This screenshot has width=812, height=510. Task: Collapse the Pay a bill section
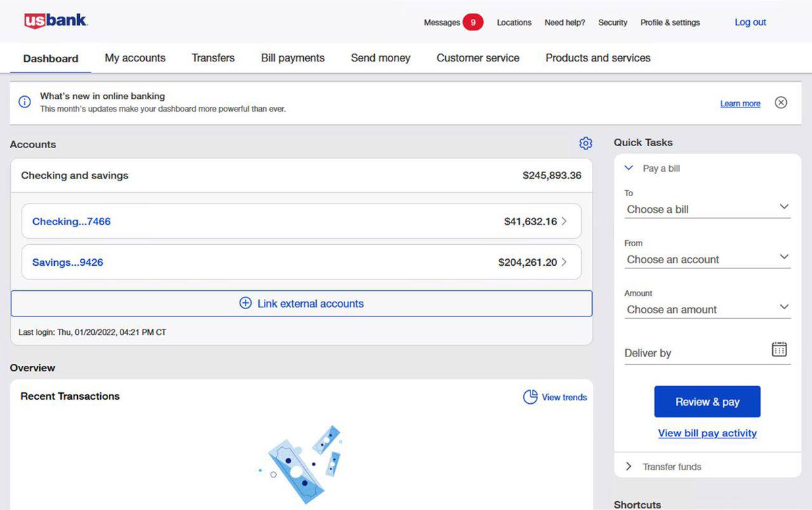pos(629,168)
